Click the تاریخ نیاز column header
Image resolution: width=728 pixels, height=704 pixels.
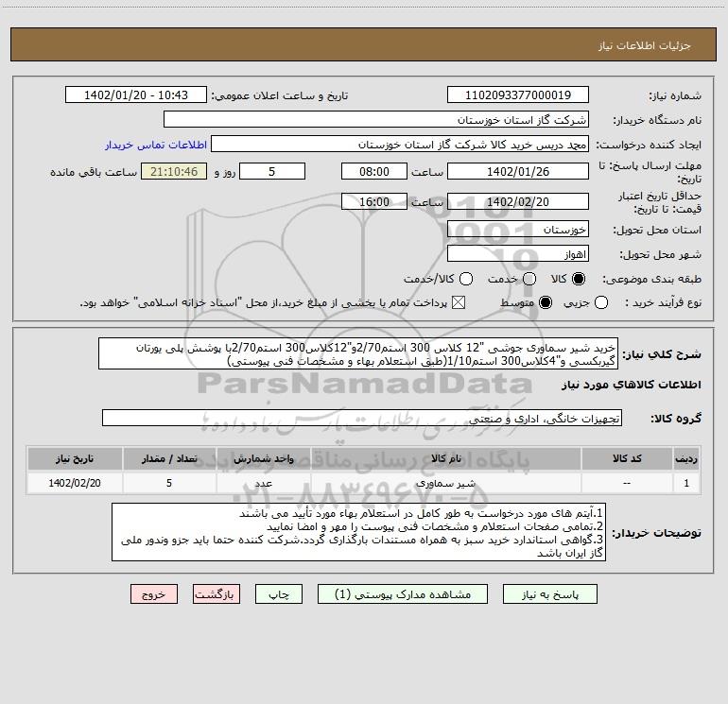pyautogui.click(x=75, y=458)
